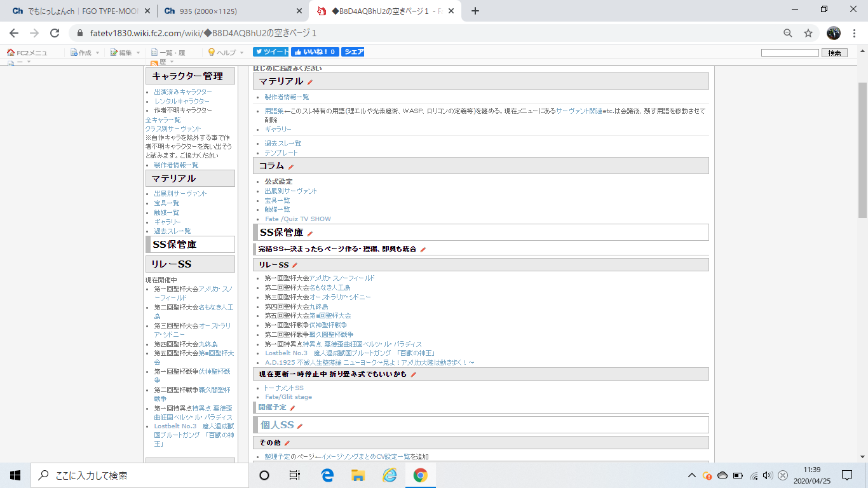Click the pencil edit icon beside コラム heading
Viewport: 868px width, 488px height.
[x=291, y=166]
